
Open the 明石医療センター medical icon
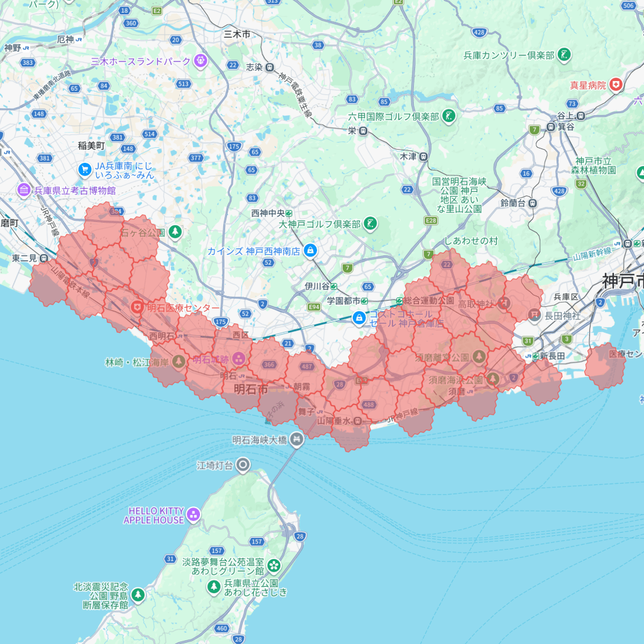[137, 308]
